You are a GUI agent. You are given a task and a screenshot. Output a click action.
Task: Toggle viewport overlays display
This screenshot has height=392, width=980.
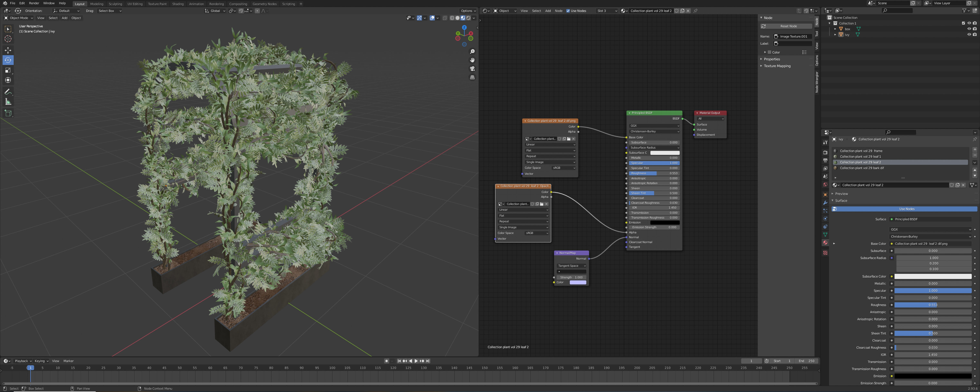432,18
